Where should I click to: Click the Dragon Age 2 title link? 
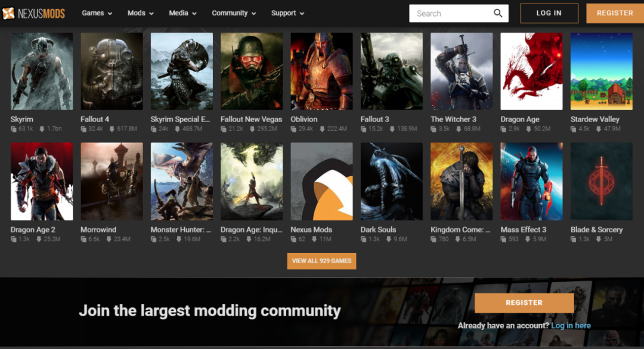click(33, 230)
